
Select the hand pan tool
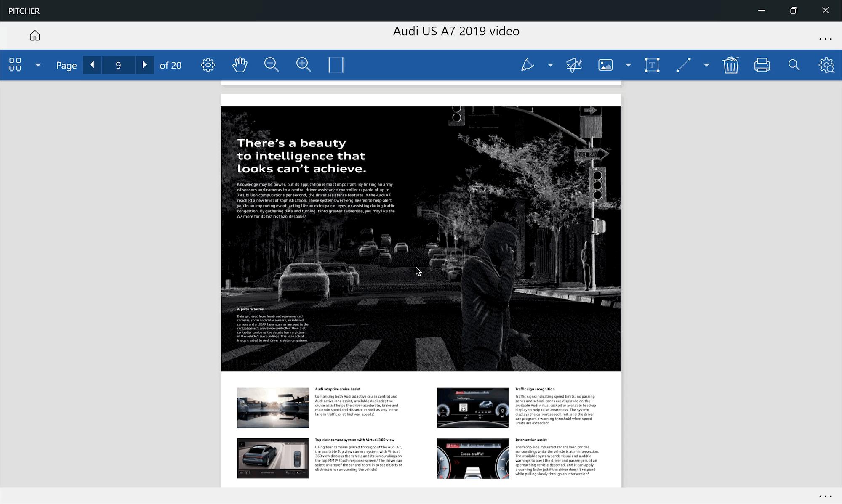240,65
